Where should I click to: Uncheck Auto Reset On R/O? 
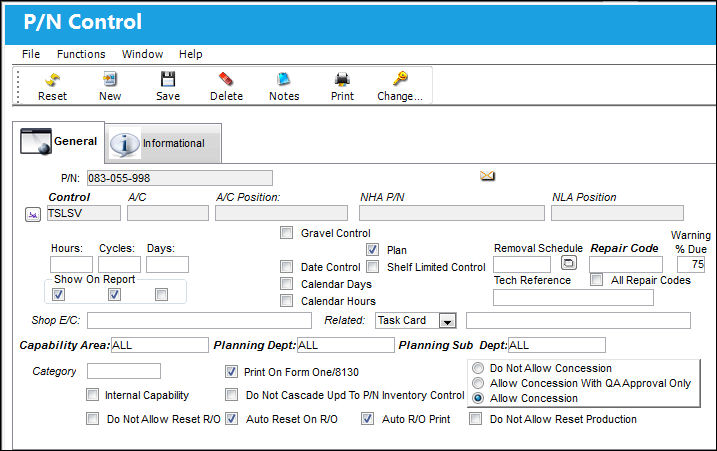[231, 419]
